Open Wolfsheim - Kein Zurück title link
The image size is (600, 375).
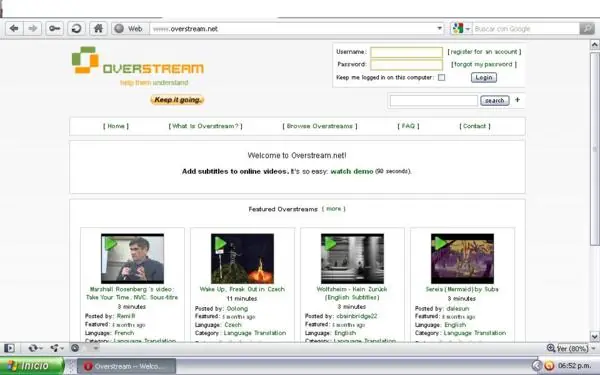352,293
